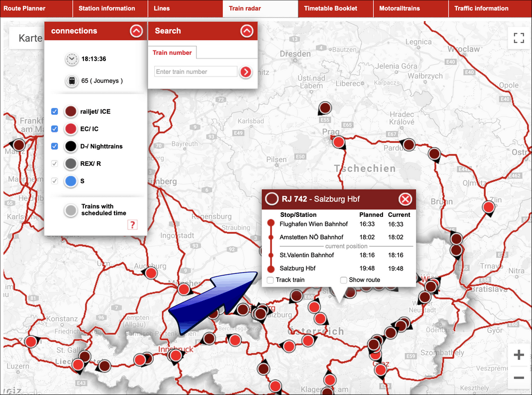
Task: Toggle the D-/Nighttrains checkbox
Action: click(x=54, y=146)
